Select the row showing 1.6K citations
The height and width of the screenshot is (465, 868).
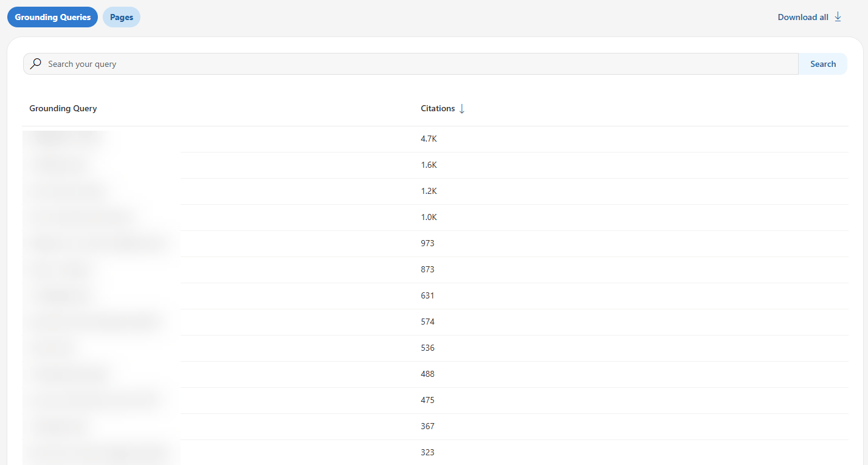(x=429, y=165)
